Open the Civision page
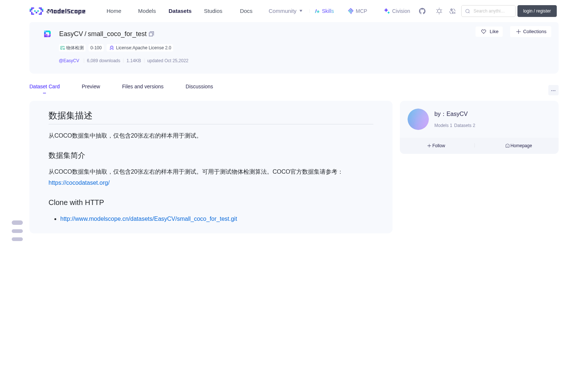The height and width of the screenshot is (368, 588). click(x=397, y=11)
